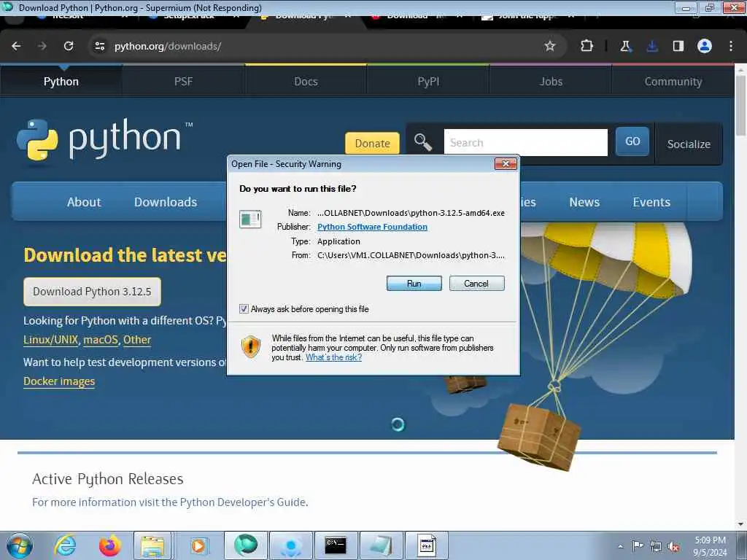Image resolution: width=747 pixels, height=560 pixels.
Task: Open Action Center flag icon
Action: (x=638, y=545)
